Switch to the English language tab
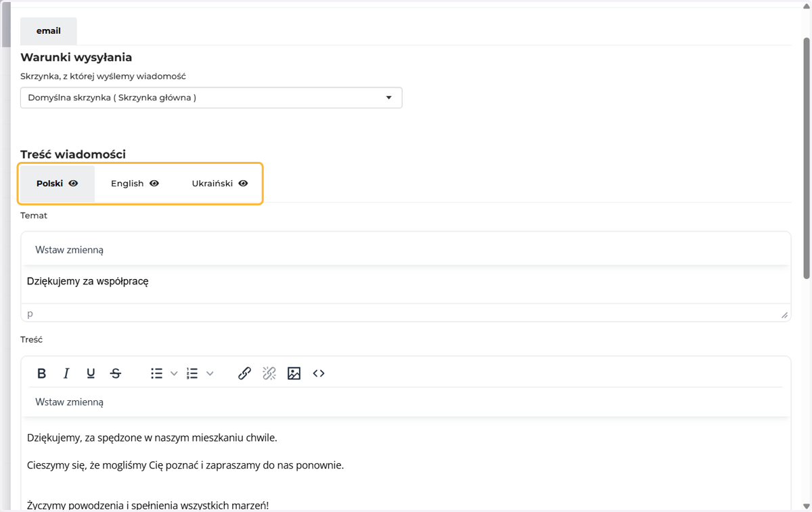Screen dimensions: 812x512 pos(135,184)
